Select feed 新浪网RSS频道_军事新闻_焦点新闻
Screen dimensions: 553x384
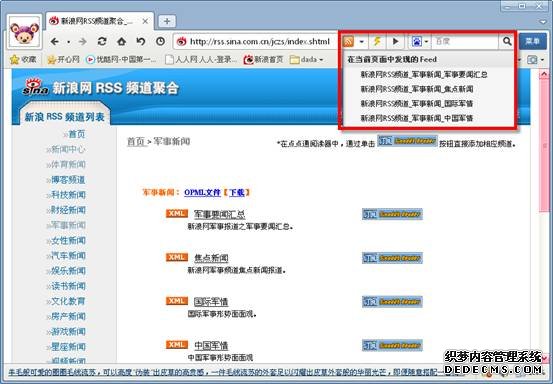[417, 89]
